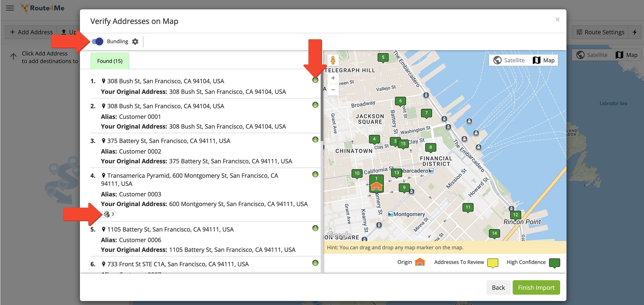The image size is (644, 305).
Task: Open Route Settings
Action: [x=600, y=32]
